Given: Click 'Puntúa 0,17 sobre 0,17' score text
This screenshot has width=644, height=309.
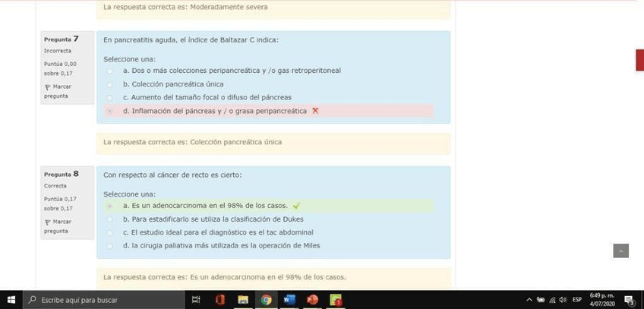Looking at the screenshot, I should [x=61, y=203].
